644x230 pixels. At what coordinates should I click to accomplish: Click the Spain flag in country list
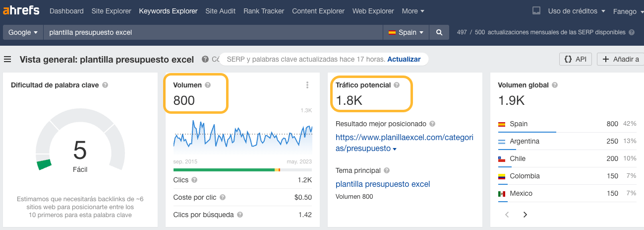502,124
